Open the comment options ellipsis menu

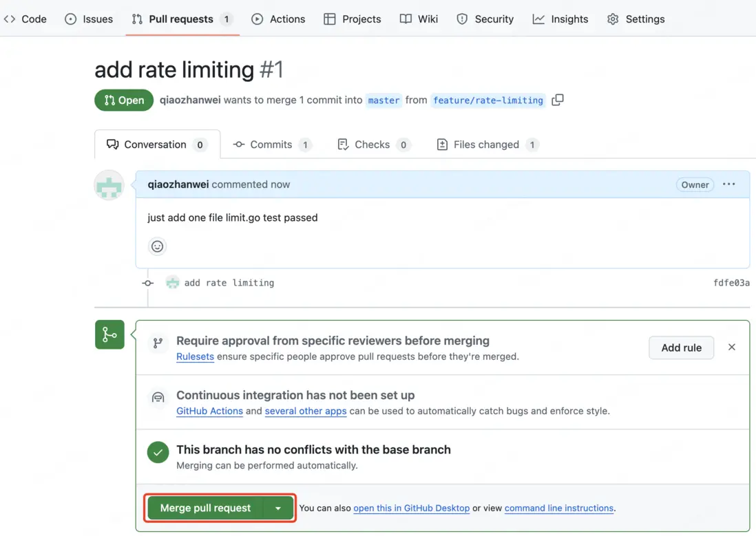[729, 184]
